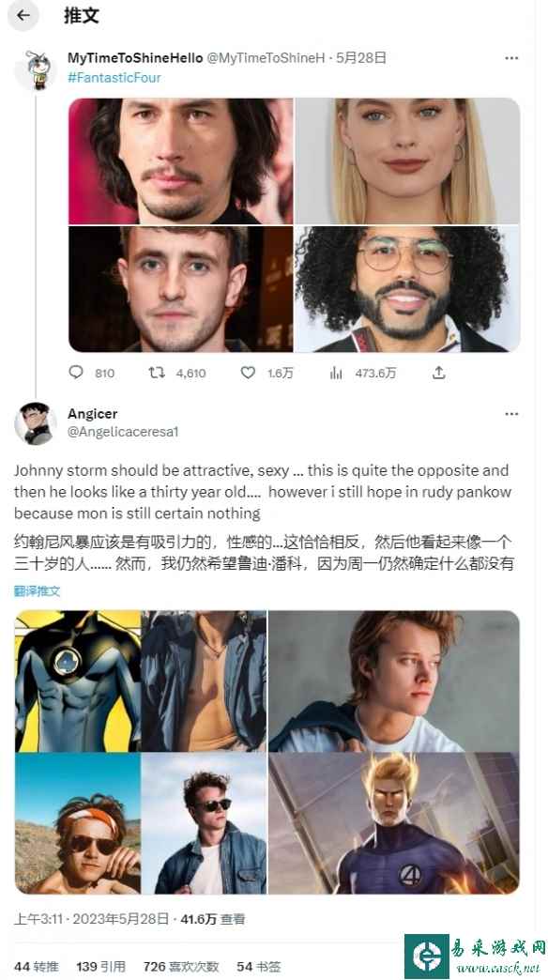Image resolution: width=548 pixels, height=980 pixels.
Task: Open Human Torch comic artwork image
Action: click(x=394, y=823)
